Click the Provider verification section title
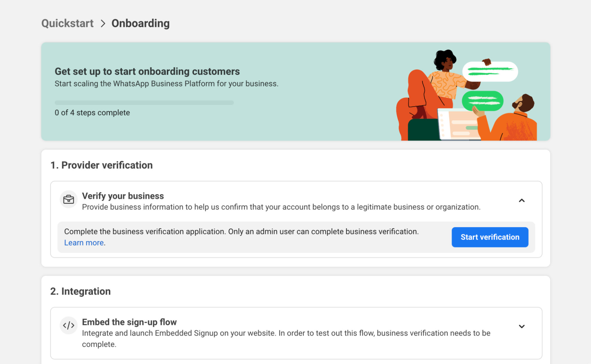The width and height of the screenshot is (591, 364). [101, 165]
